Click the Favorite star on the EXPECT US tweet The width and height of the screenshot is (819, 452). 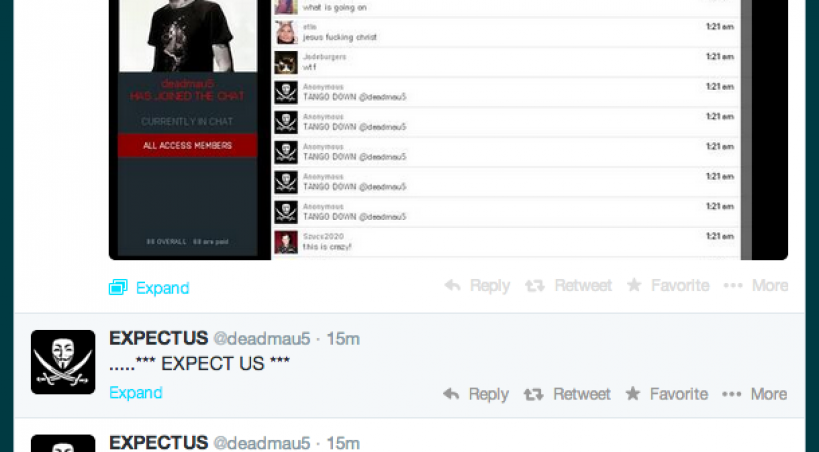point(633,393)
